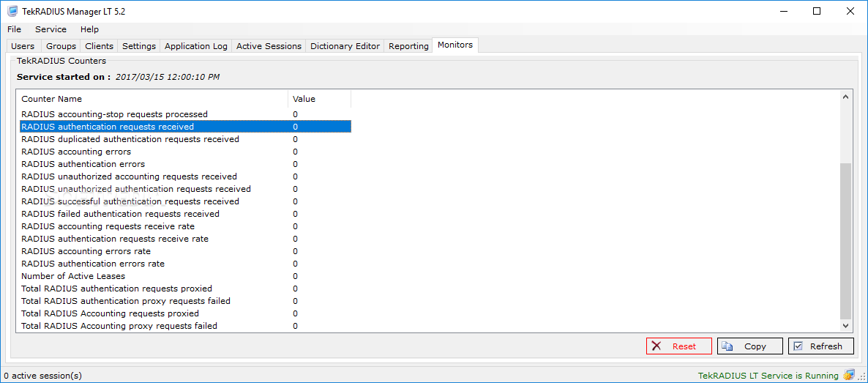868x383 pixels.
Task: Click the red X icon on Reset button
Action: [x=656, y=346]
